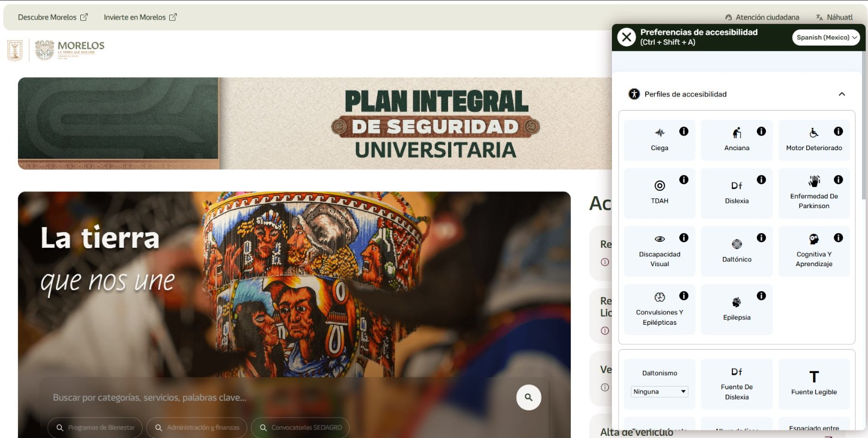Click the Daltónico color wheel icon
The image size is (868, 438).
(x=736, y=244)
